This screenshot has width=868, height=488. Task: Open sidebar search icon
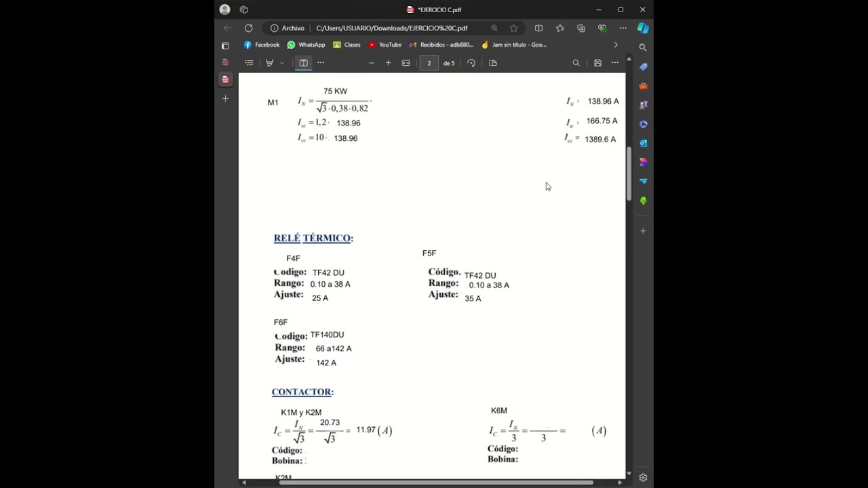[x=643, y=47]
